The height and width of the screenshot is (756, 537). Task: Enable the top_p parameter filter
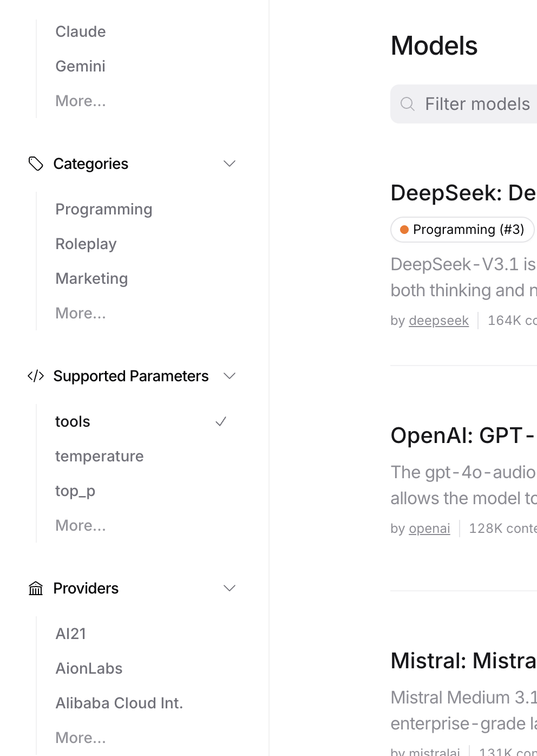(x=75, y=491)
